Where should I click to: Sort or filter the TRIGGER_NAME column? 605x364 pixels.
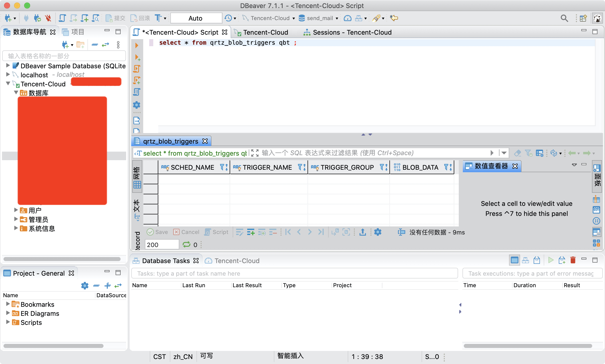(x=301, y=167)
